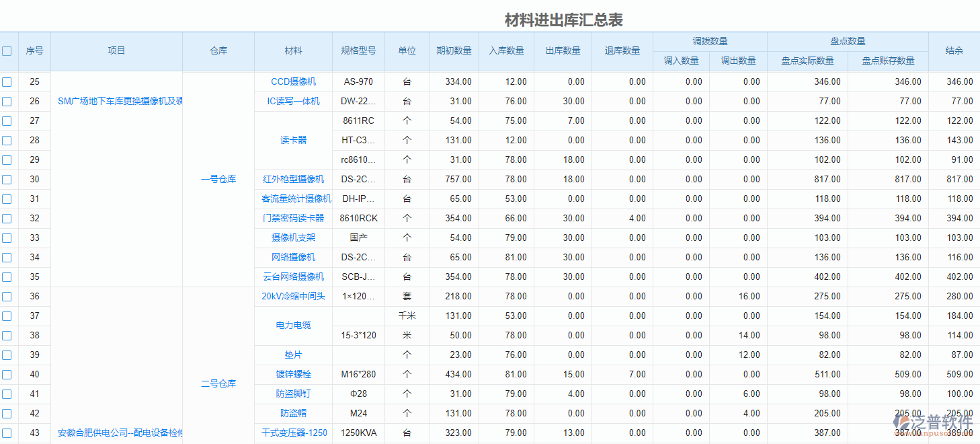Screen dimensions: 980x444
Task: Open the IC读写一体机 material link
Action: pos(293,101)
